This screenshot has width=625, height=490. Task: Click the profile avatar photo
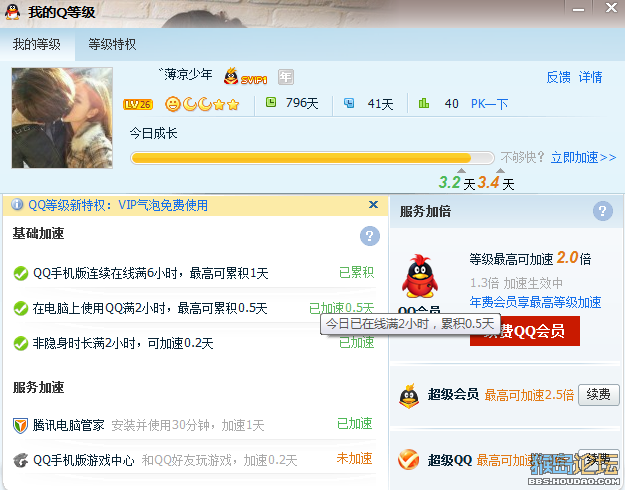[x=62, y=118]
